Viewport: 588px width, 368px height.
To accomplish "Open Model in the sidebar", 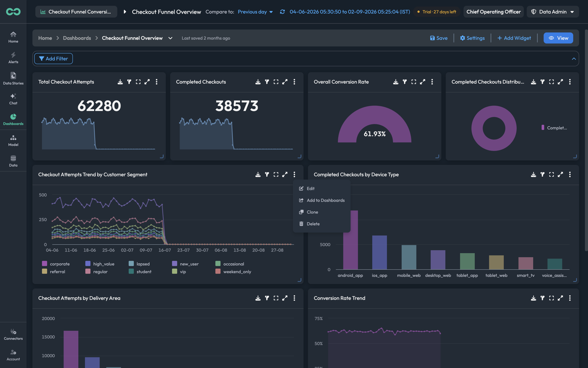I will 13,141.
